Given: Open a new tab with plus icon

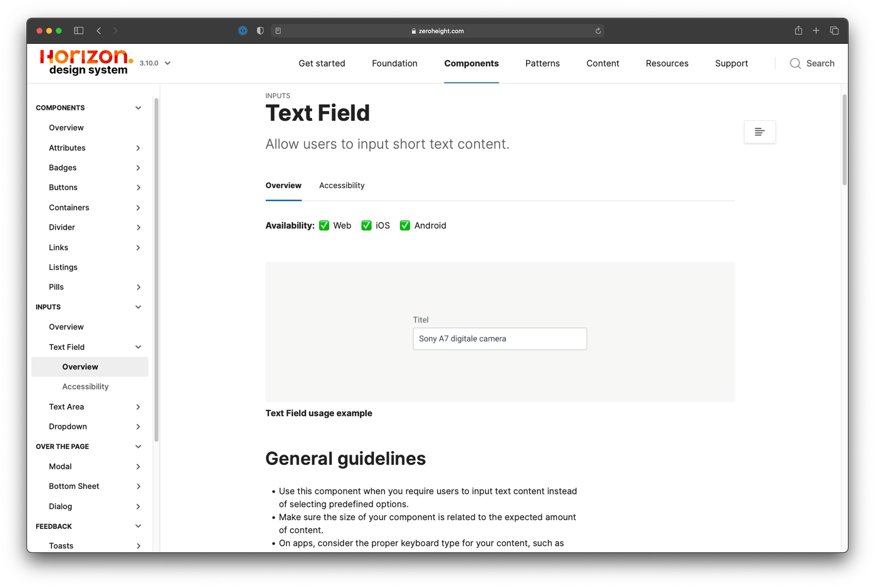Looking at the screenshot, I should (x=816, y=31).
